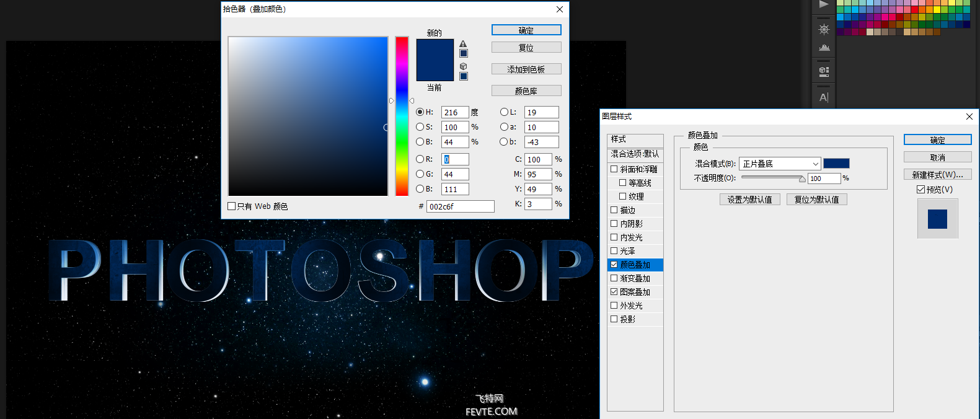Click 确定 in the color picker dialog
The width and height of the screenshot is (980, 419).
point(526,30)
